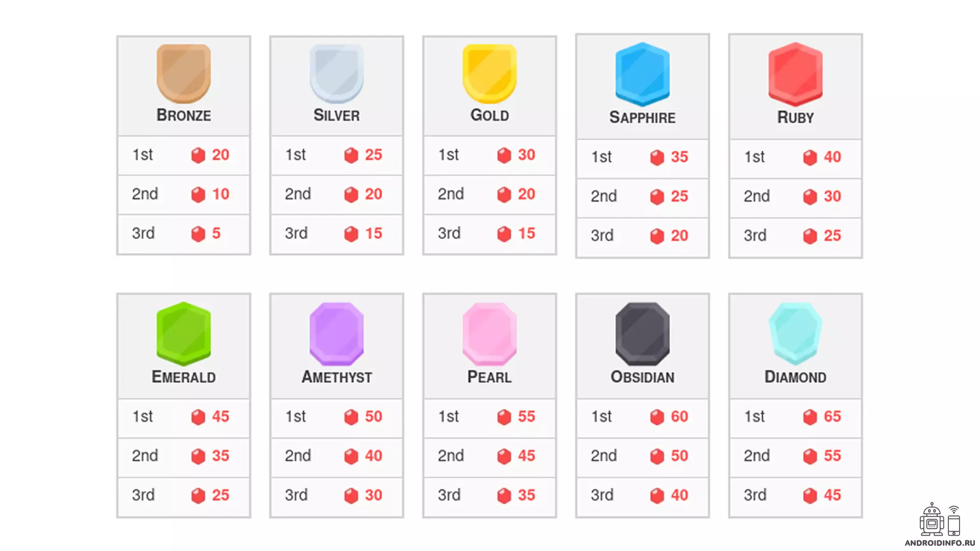The height and width of the screenshot is (551, 980).
Task: Click the Amethyst league title text
Action: [336, 377]
